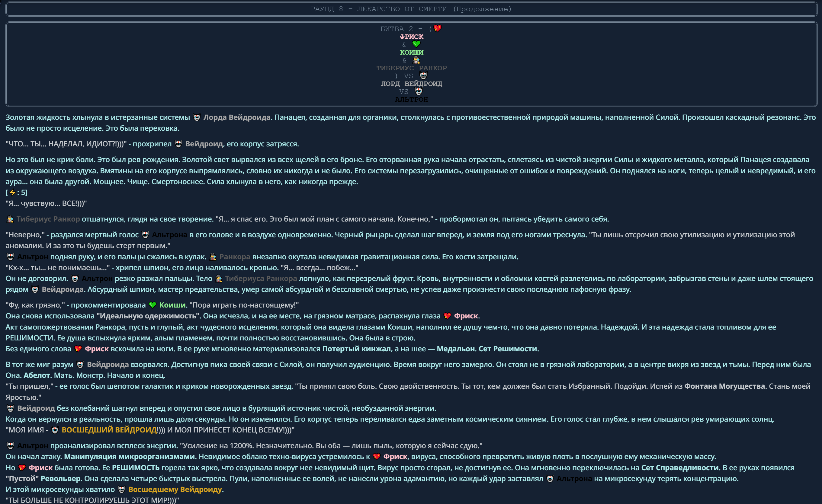Click the mask icon above АЛЬТРОН header

pos(418,91)
